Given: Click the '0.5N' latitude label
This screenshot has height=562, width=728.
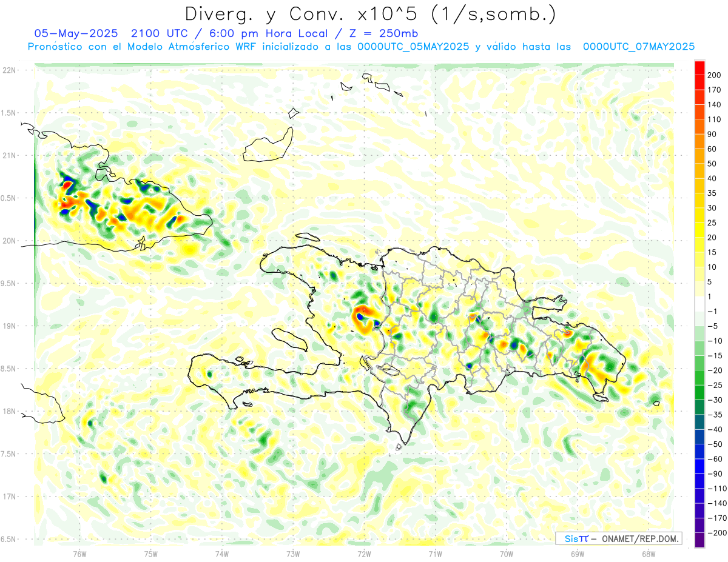Looking at the screenshot, I should (8, 198).
